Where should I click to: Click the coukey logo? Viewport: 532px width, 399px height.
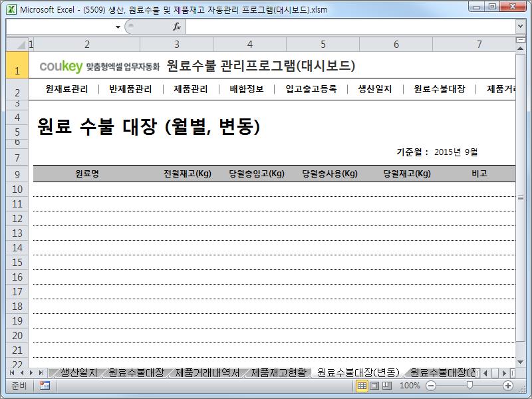click(x=61, y=66)
